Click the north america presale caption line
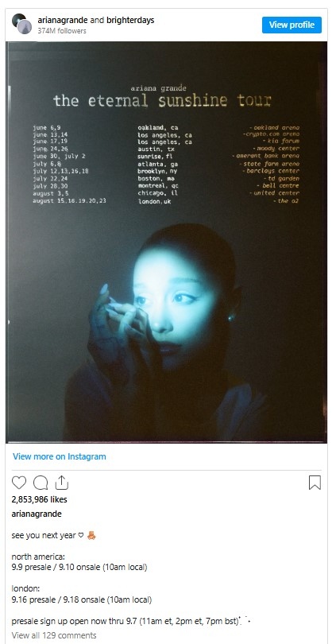The image size is (336, 644). click(x=79, y=567)
